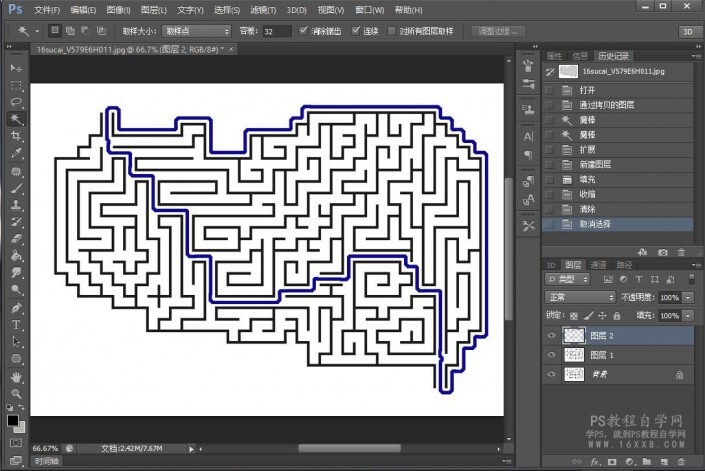Select the Paint Bucket tool
705x471 pixels.
tap(17, 255)
